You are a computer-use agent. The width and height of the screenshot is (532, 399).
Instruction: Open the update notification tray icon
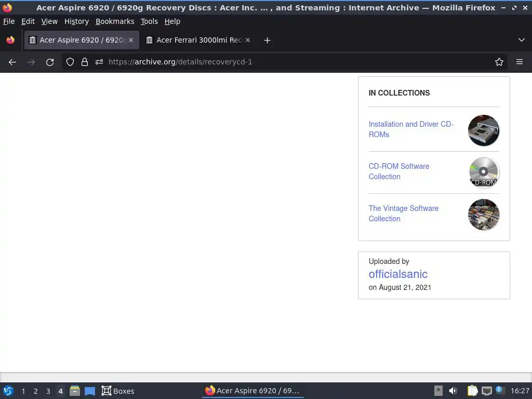(500, 390)
